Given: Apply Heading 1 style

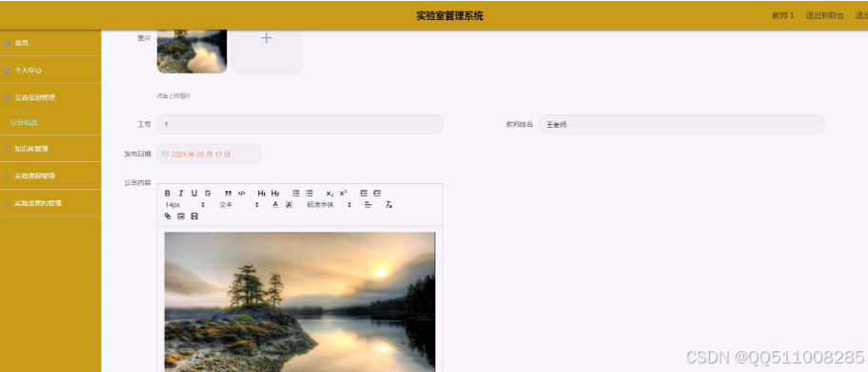Looking at the screenshot, I should (x=262, y=194).
